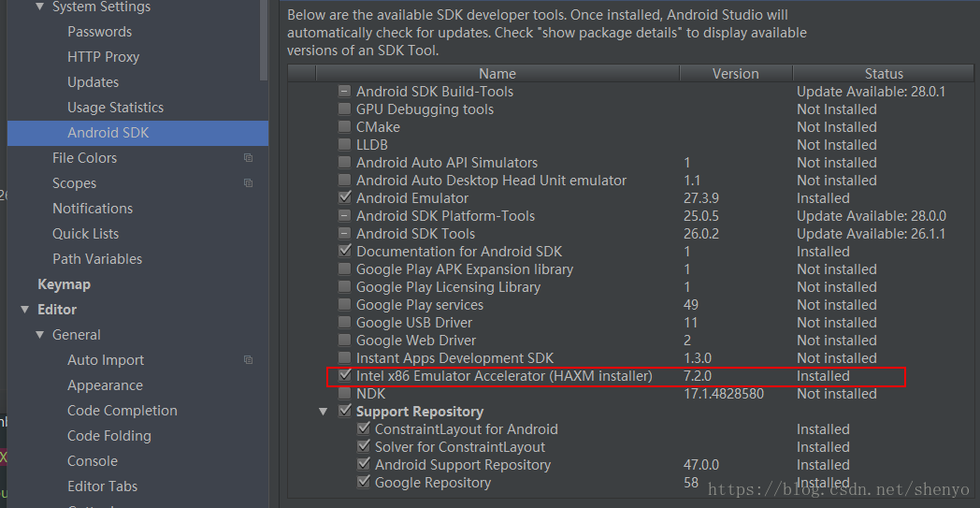980x508 pixels.
Task: Click Android SDK Tools version 26.0.2
Action: tap(701, 234)
